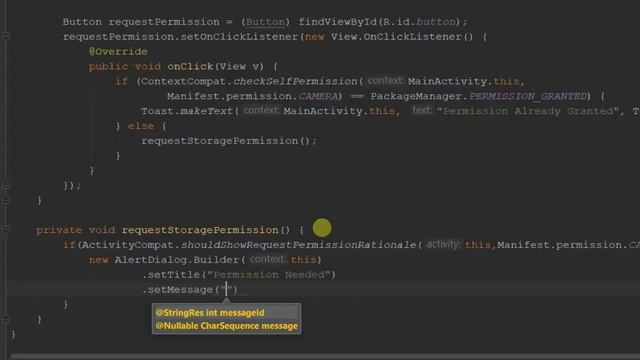Place cursor inside setMessage string quotes
Screen dimensions: 640x360
click(227, 290)
